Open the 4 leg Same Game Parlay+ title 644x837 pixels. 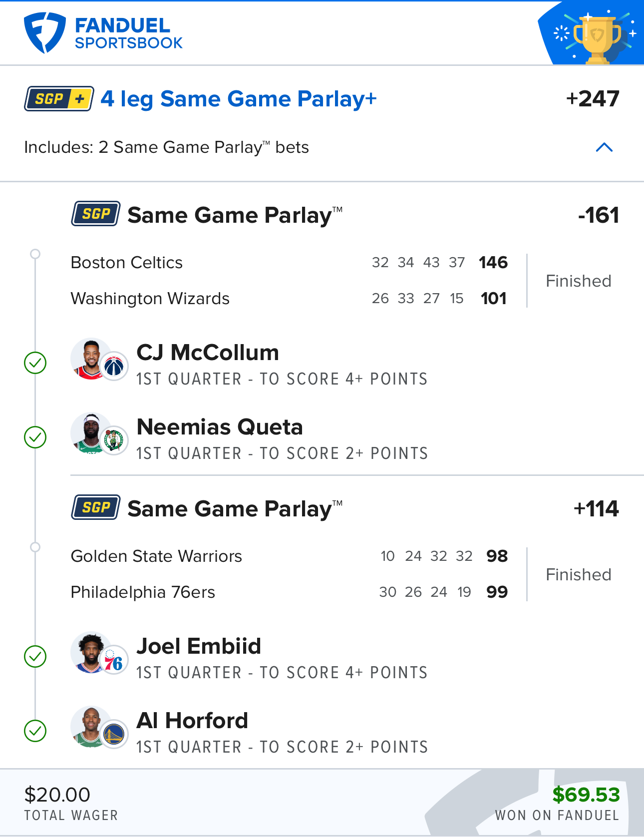click(x=238, y=99)
